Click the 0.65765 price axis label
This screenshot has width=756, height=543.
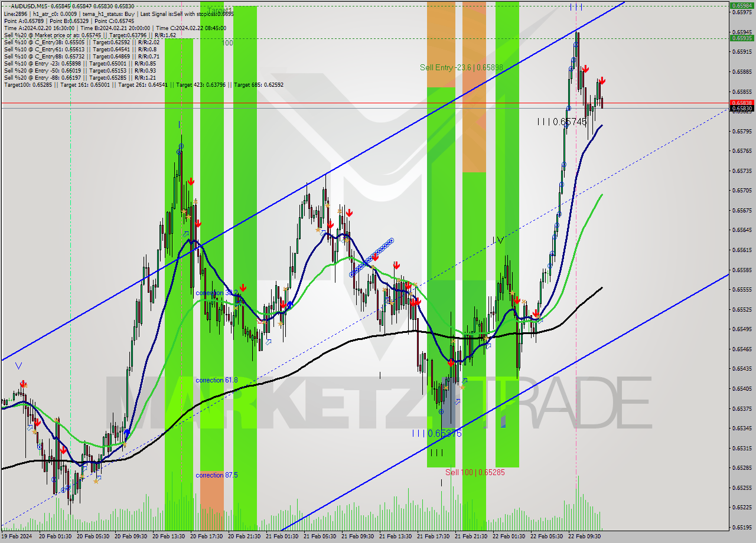click(742, 151)
